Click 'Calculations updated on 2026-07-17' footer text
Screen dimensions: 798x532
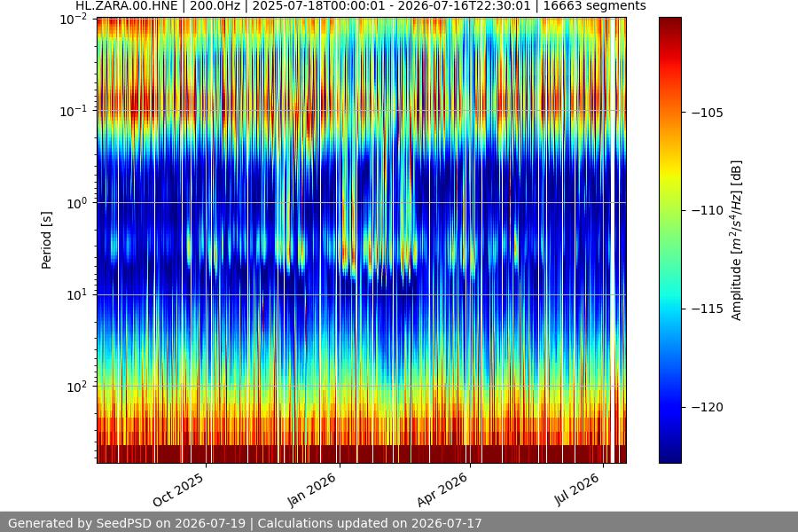click(370, 523)
